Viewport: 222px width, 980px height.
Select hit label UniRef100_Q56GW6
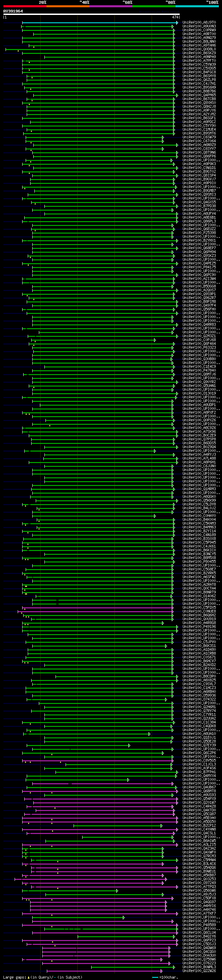pos(199,890)
